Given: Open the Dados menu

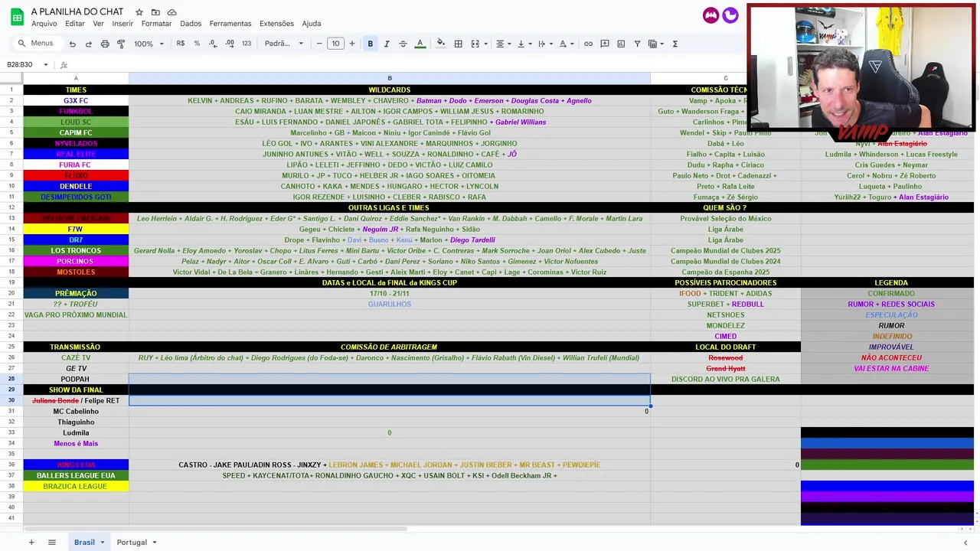Looking at the screenshot, I should pos(191,24).
